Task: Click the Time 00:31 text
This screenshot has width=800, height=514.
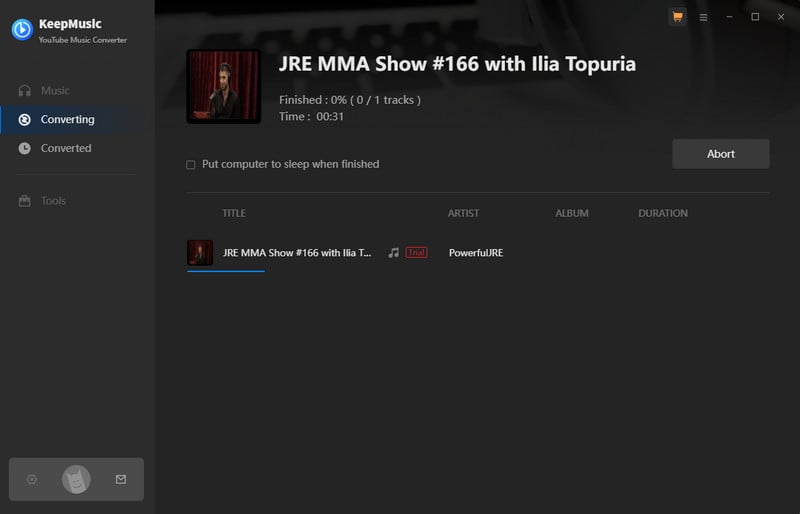Action: [x=311, y=116]
